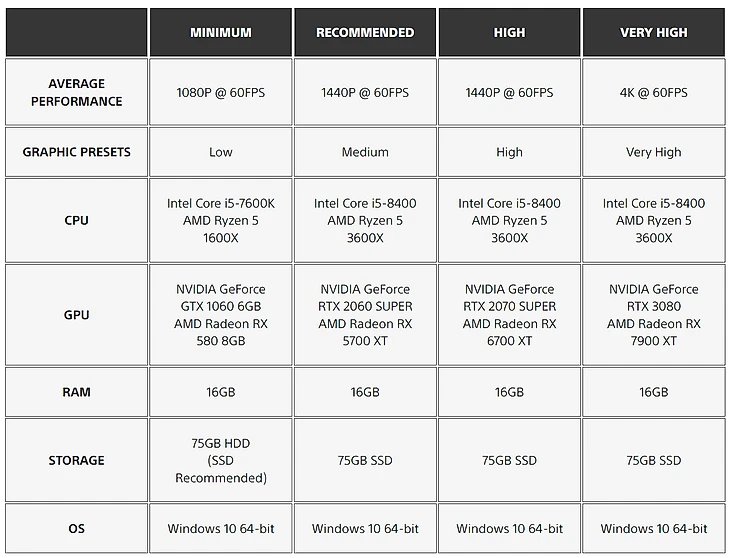Image resolution: width=730 pixels, height=558 pixels.
Task: Click the RAM row label
Action: [x=76, y=392]
